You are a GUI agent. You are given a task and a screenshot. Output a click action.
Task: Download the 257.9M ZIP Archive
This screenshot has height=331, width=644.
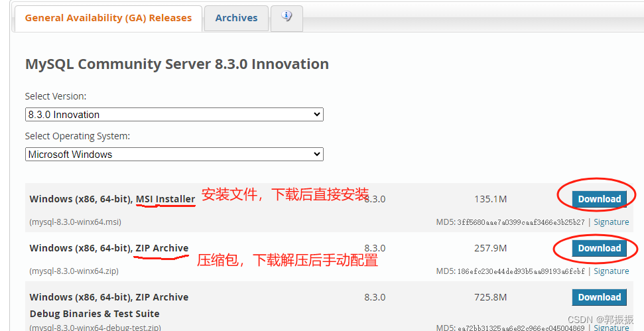point(600,248)
